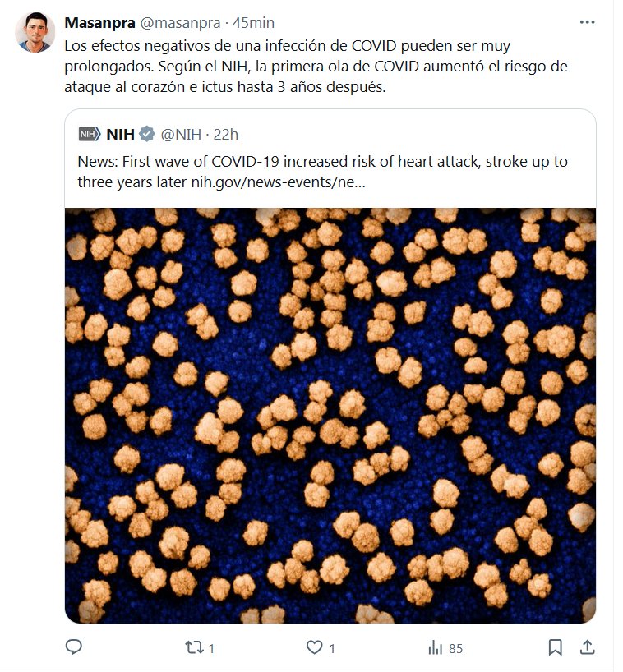
Task: Open the three-dot more options menu
Action: [587, 22]
